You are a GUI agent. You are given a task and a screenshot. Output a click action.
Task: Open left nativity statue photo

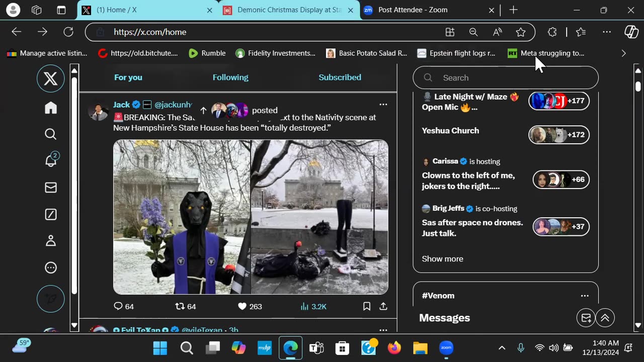[182, 217]
